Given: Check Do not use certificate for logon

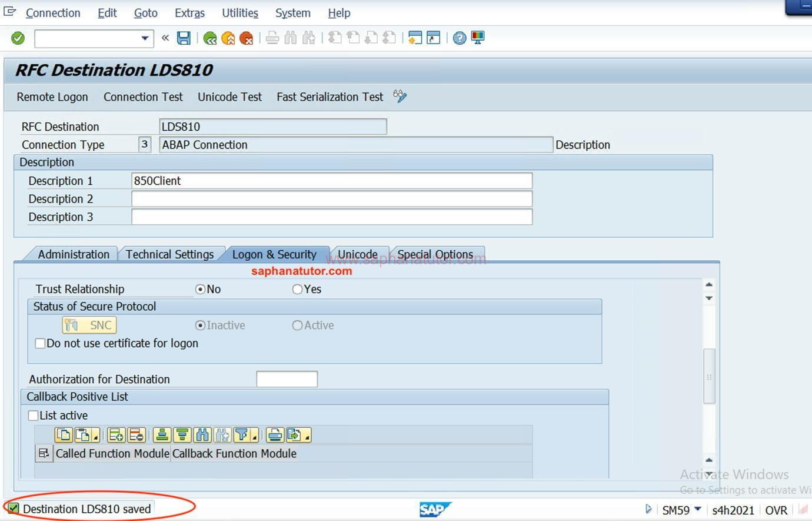Looking at the screenshot, I should pyautogui.click(x=40, y=343).
